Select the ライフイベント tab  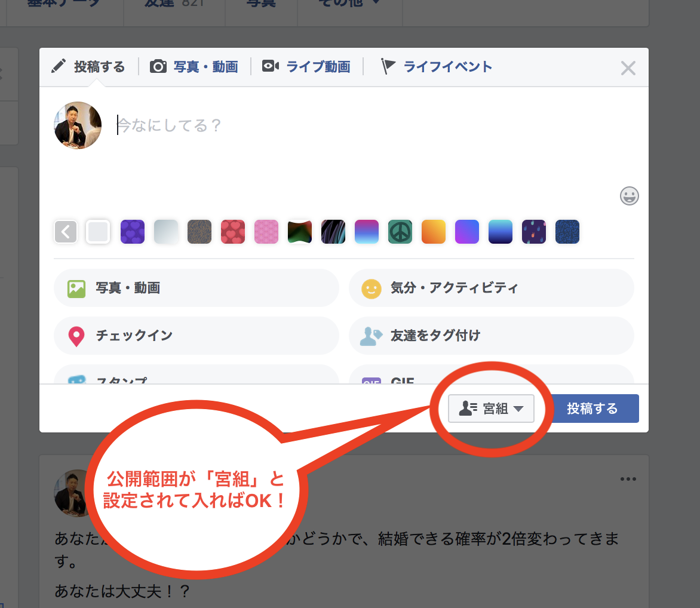pos(436,66)
